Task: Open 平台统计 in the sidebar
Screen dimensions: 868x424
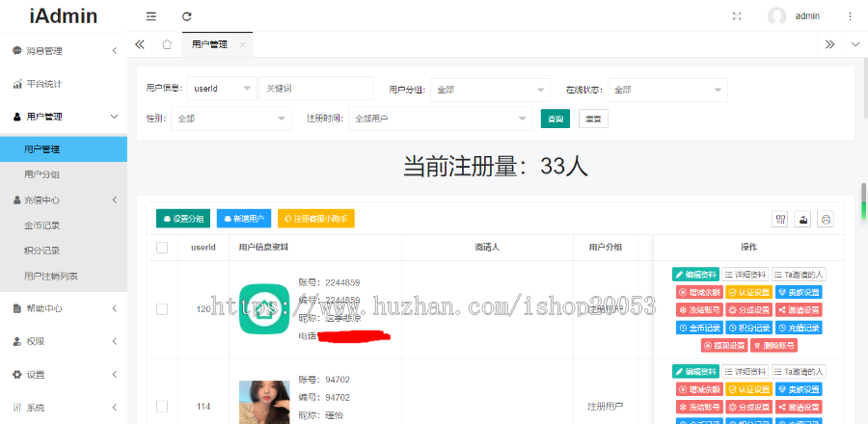Action: click(64, 84)
